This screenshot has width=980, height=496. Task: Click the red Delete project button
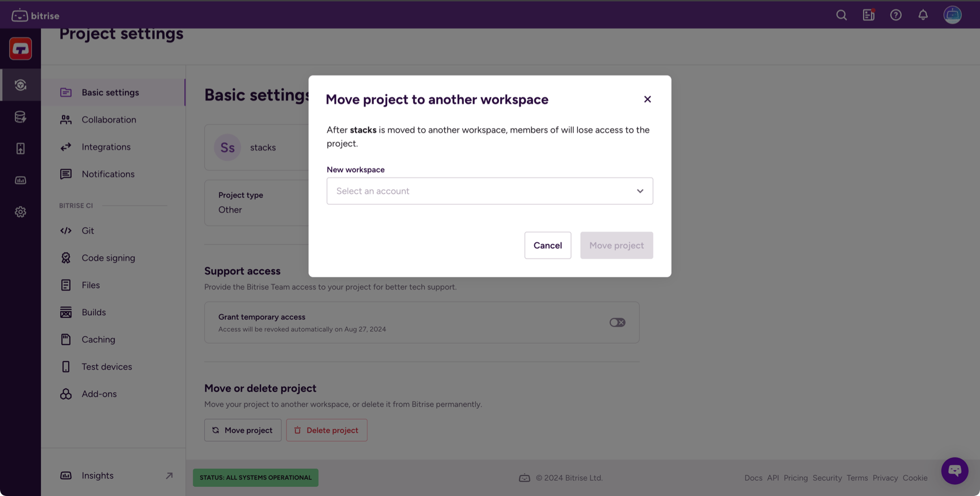[326, 430]
